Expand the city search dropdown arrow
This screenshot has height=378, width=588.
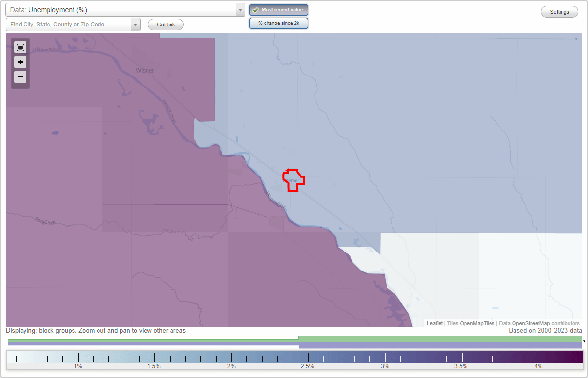136,24
